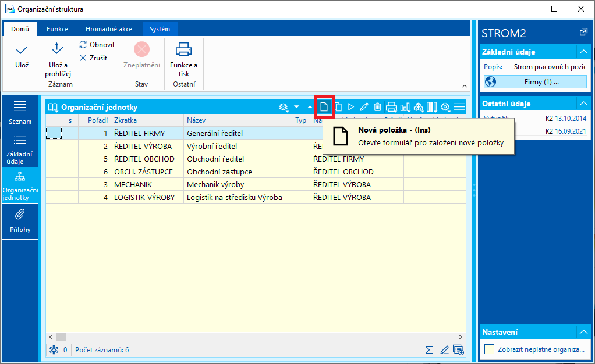Select the Výrobní ředitel row
Viewport: 595px width, 364px height.
[256, 146]
